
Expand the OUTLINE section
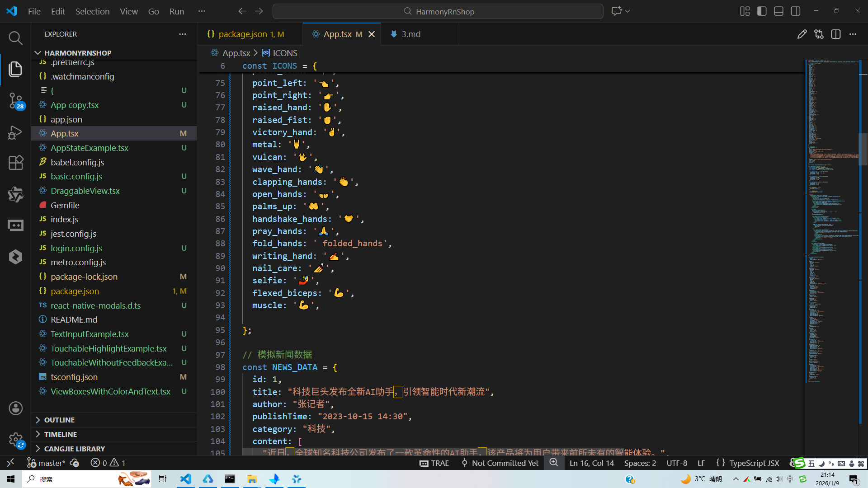click(x=59, y=420)
